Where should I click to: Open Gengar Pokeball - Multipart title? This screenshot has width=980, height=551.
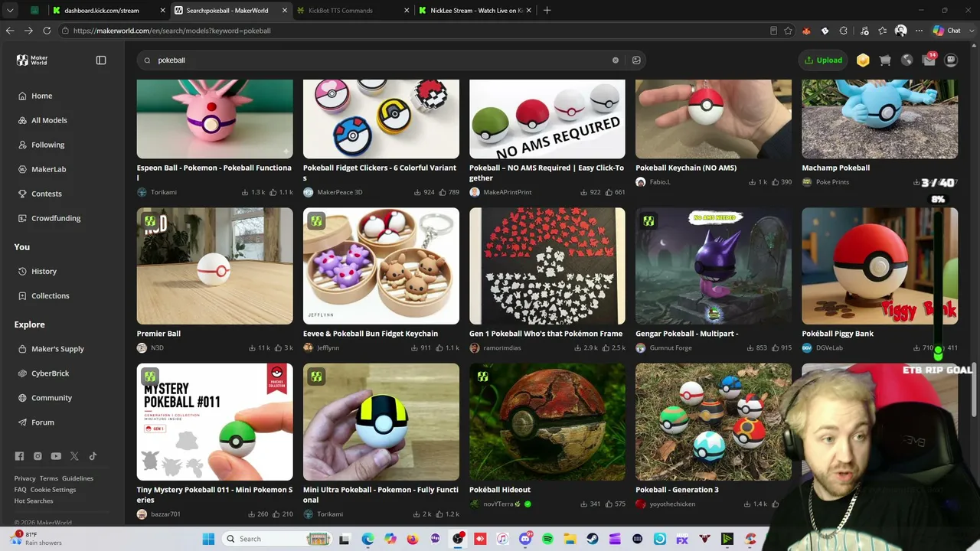687,334
